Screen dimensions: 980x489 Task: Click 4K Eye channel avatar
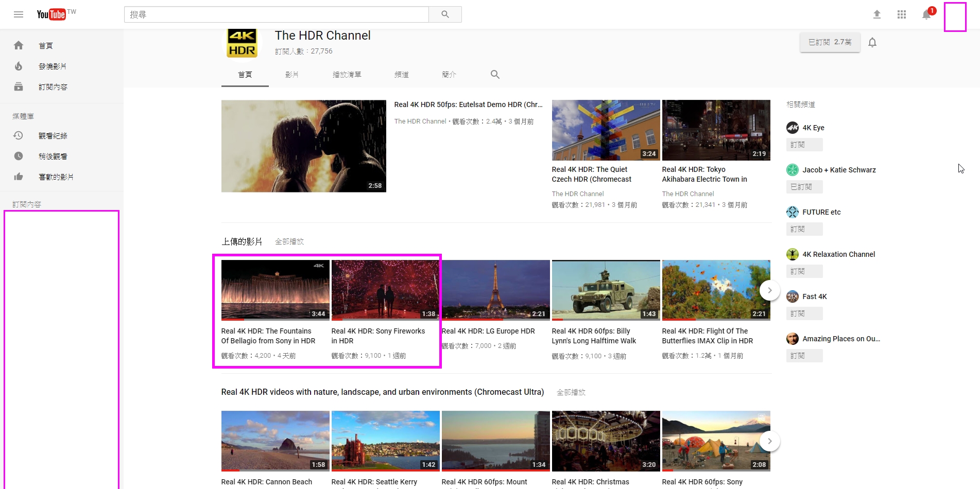[793, 128]
